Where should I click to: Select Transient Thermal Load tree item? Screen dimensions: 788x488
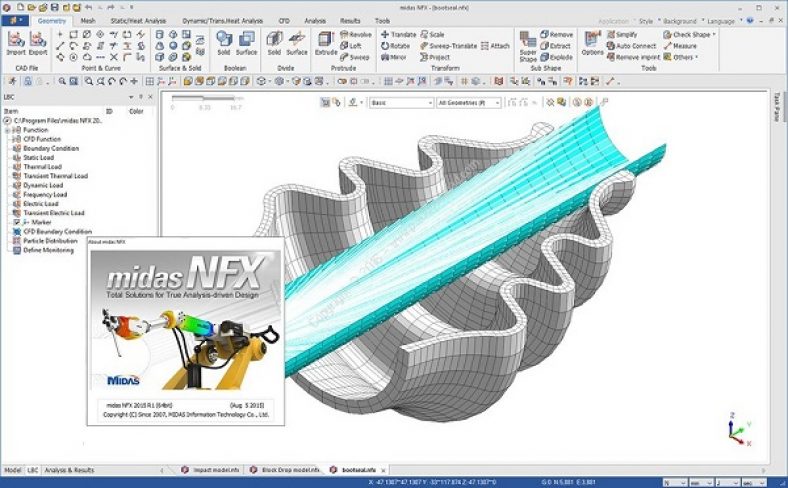tap(55, 176)
